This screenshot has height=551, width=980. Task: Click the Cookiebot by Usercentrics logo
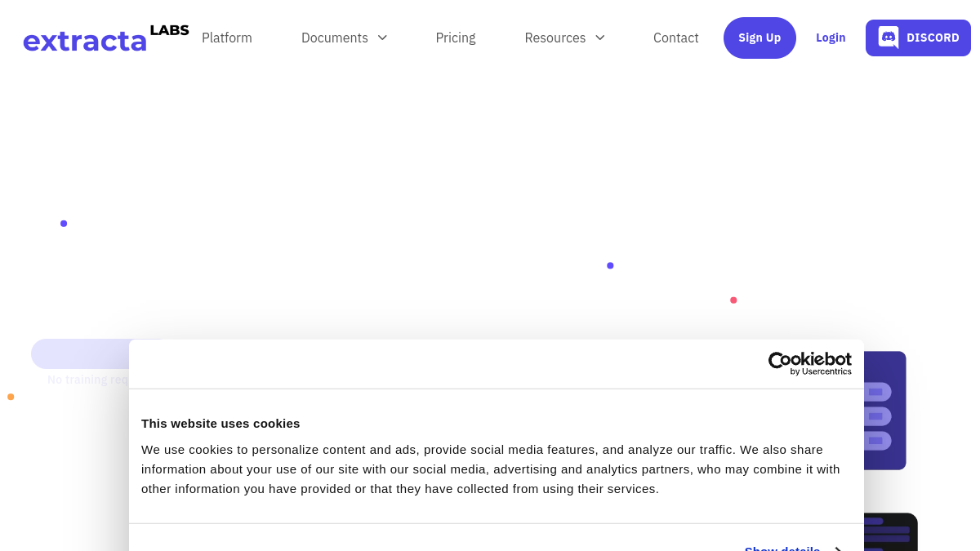810,363
